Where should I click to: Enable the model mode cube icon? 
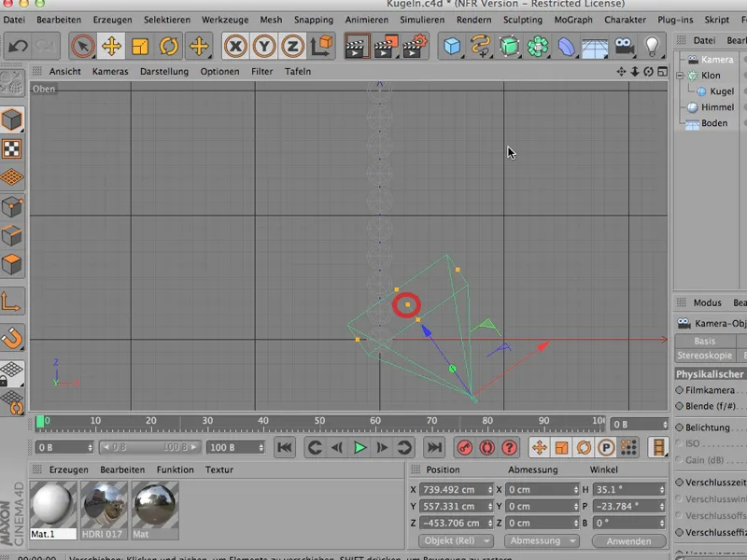12,119
